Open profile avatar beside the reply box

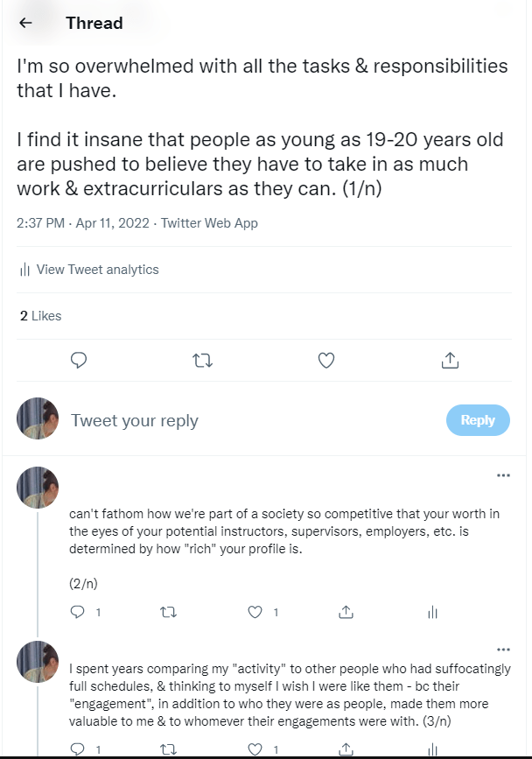pyautogui.click(x=38, y=419)
